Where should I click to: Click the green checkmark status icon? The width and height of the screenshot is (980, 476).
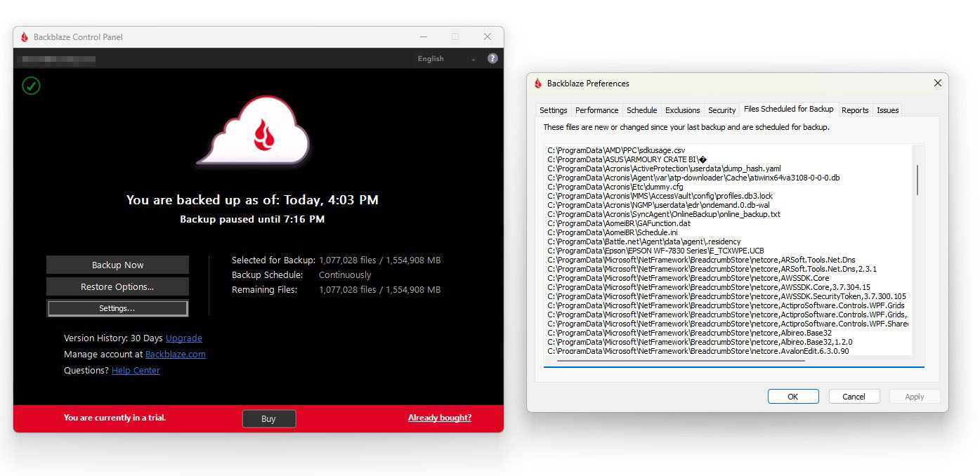(31, 86)
